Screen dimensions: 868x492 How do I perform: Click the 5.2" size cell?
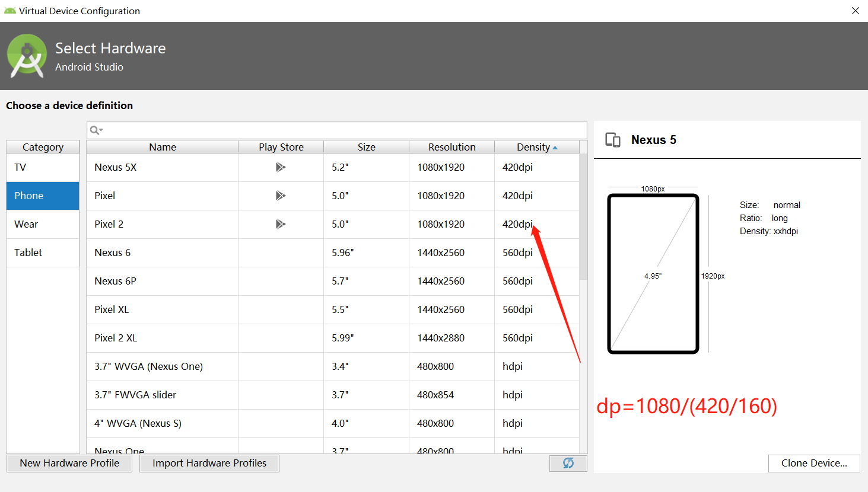pos(367,167)
